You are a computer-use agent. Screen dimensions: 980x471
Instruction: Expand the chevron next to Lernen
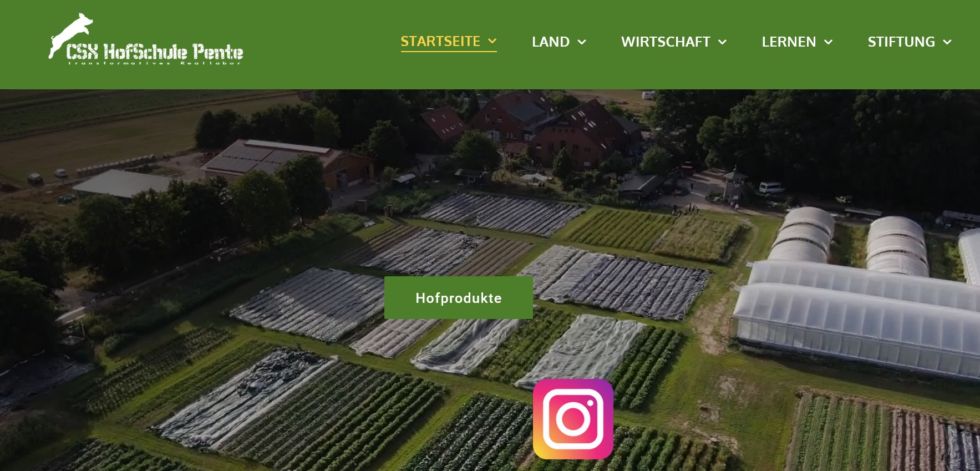(x=829, y=42)
